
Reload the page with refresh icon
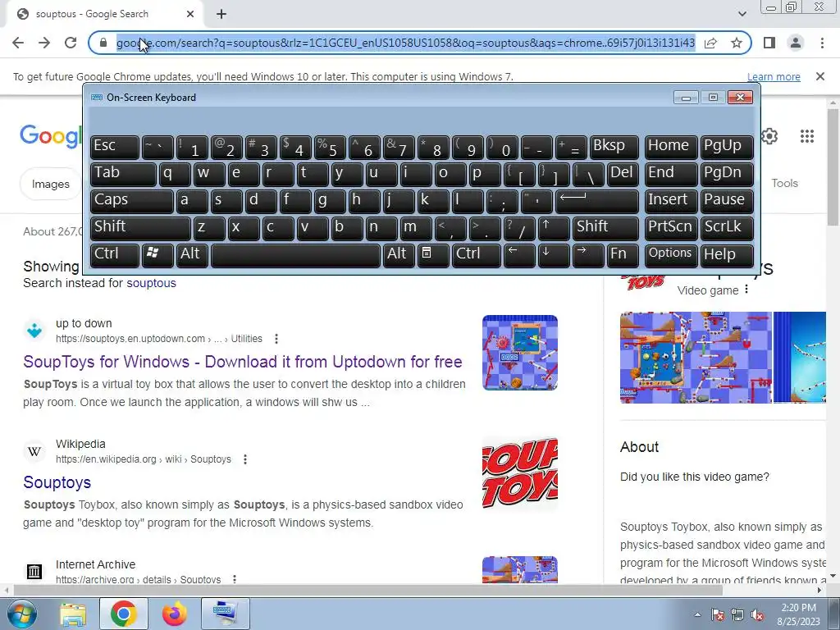click(x=71, y=43)
